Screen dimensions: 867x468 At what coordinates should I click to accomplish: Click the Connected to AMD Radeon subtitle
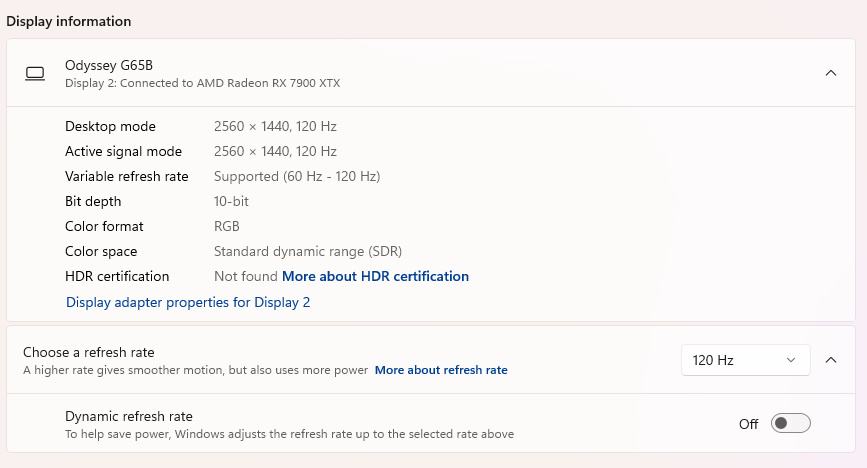coord(202,83)
